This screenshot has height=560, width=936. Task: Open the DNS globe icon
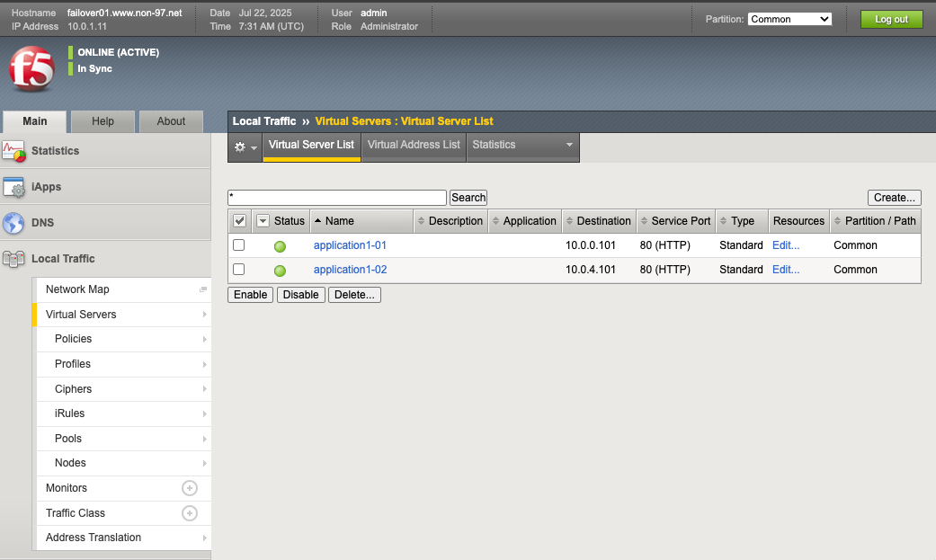point(13,223)
